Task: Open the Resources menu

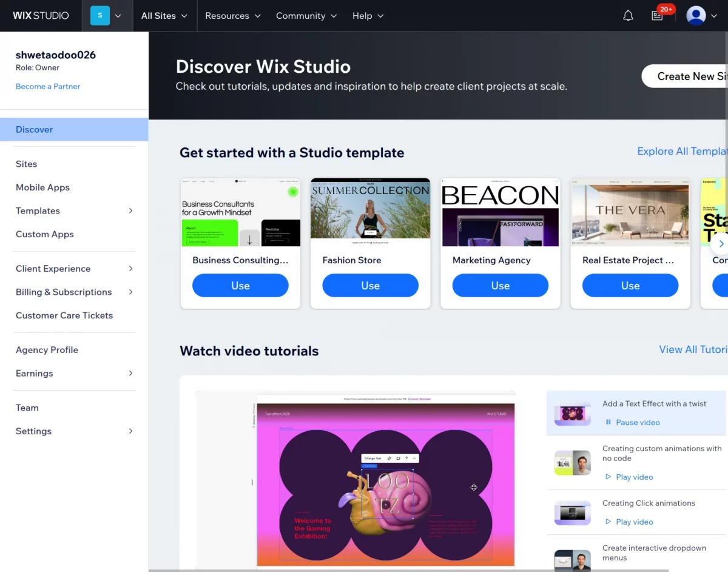Action: 233,16
